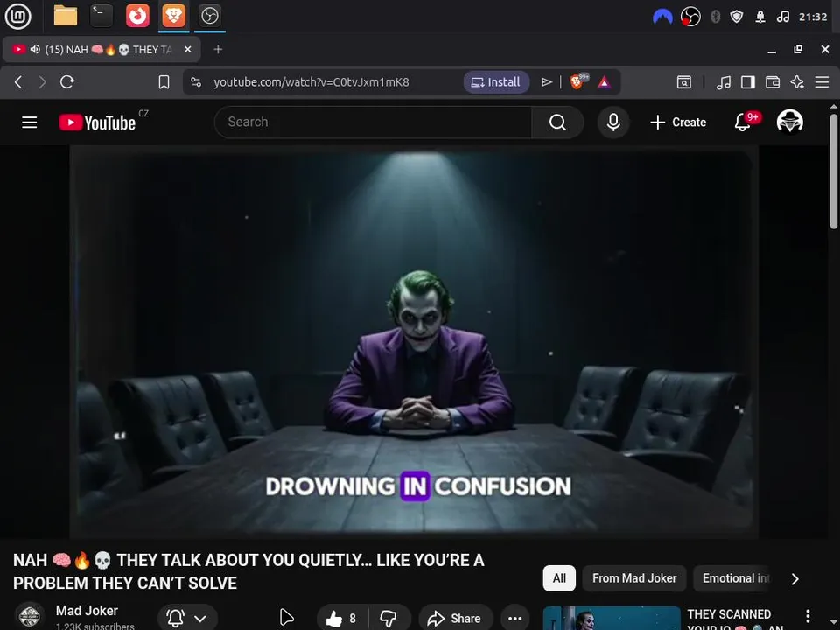
Task: Show more filter chips with right arrow
Action: (x=795, y=579)
